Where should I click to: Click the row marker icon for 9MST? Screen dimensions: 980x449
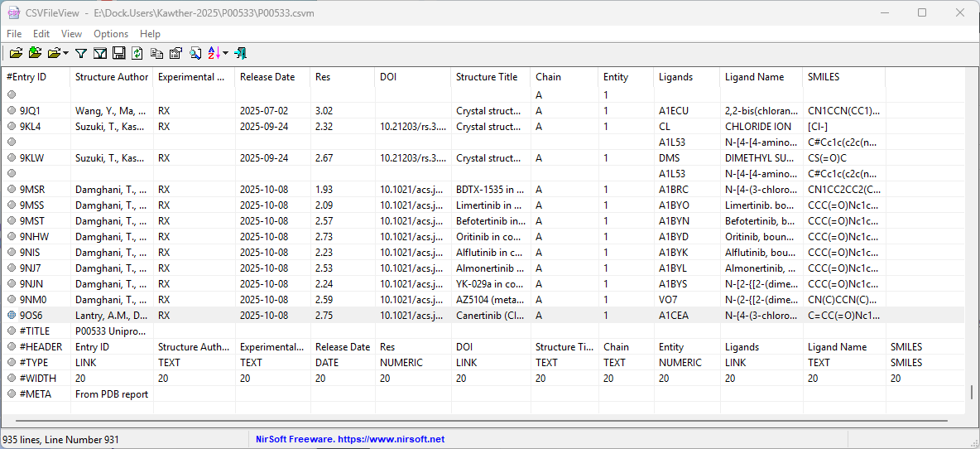pyautogui.click(x=12, y=220)
